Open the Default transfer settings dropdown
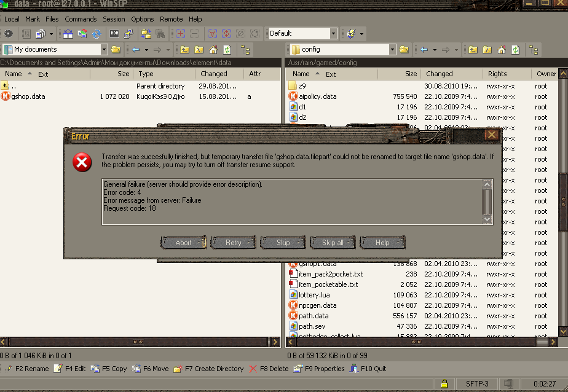Screen dimensions: 568x392 [333, 34]
